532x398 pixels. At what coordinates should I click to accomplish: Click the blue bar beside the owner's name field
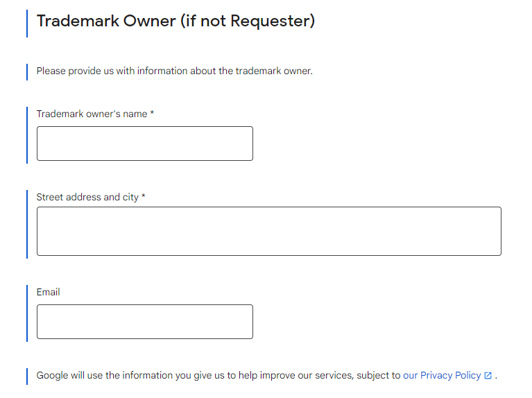(x=27, y=135)
